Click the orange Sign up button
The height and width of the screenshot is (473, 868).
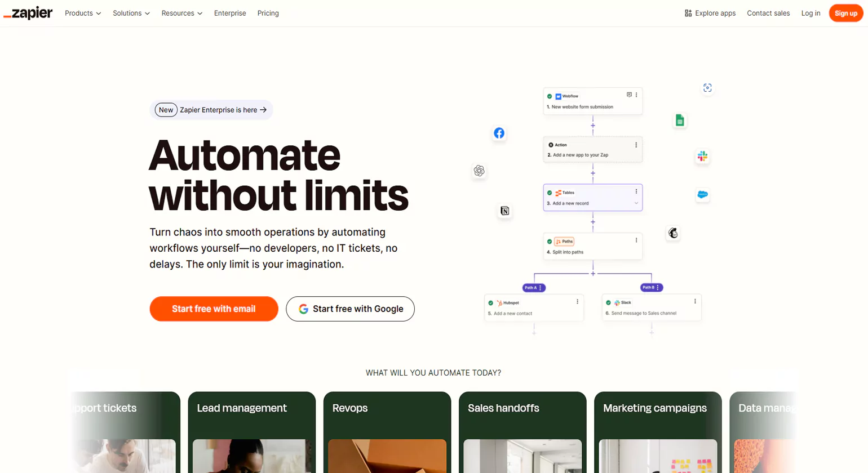tap(845, 13)
